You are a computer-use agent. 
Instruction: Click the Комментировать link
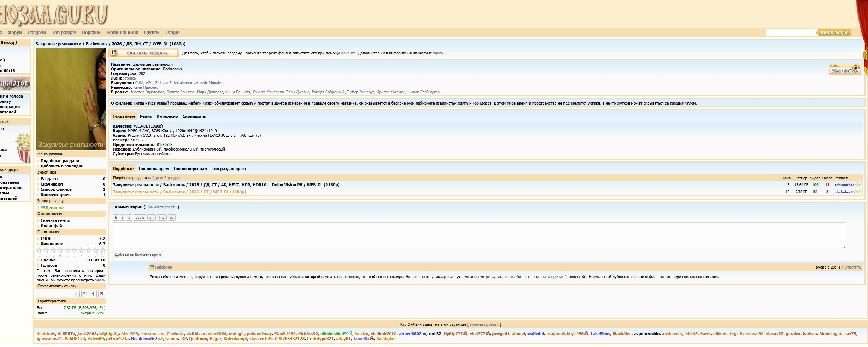coord(161,207)
